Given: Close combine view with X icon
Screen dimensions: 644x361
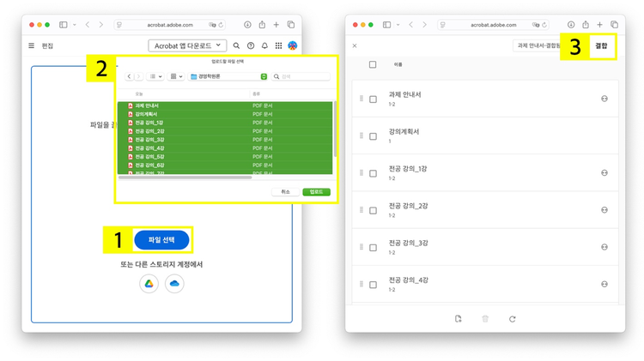Looking at the screenshot, I should [355, 45].
